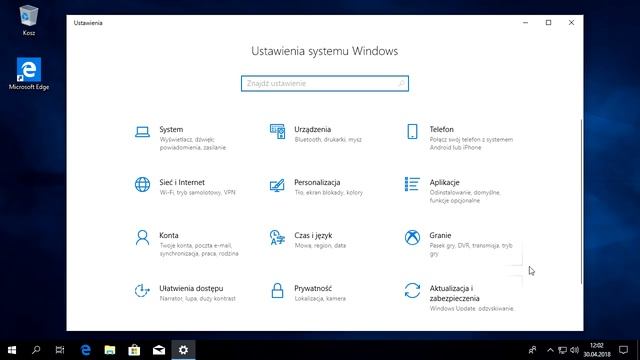Open the Granie Xbox icon
Image resolution: width=640 pixels, height=360 pixels.
click(x=412, y=238)
